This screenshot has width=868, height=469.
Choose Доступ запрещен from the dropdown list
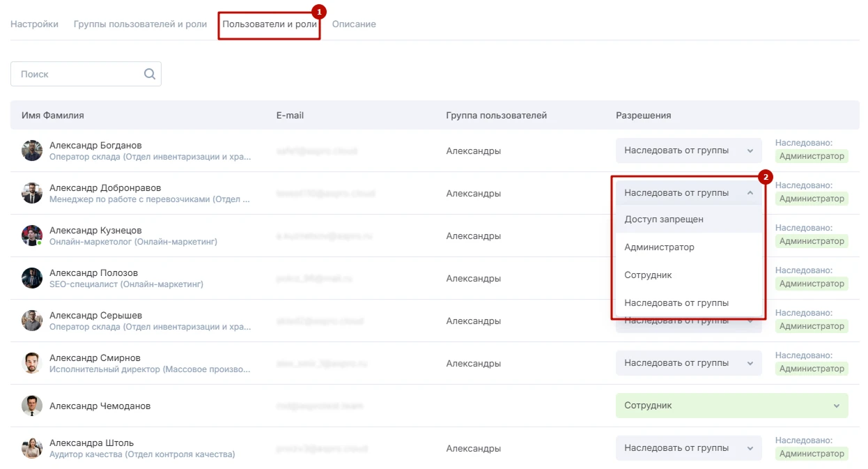(664, 220)
